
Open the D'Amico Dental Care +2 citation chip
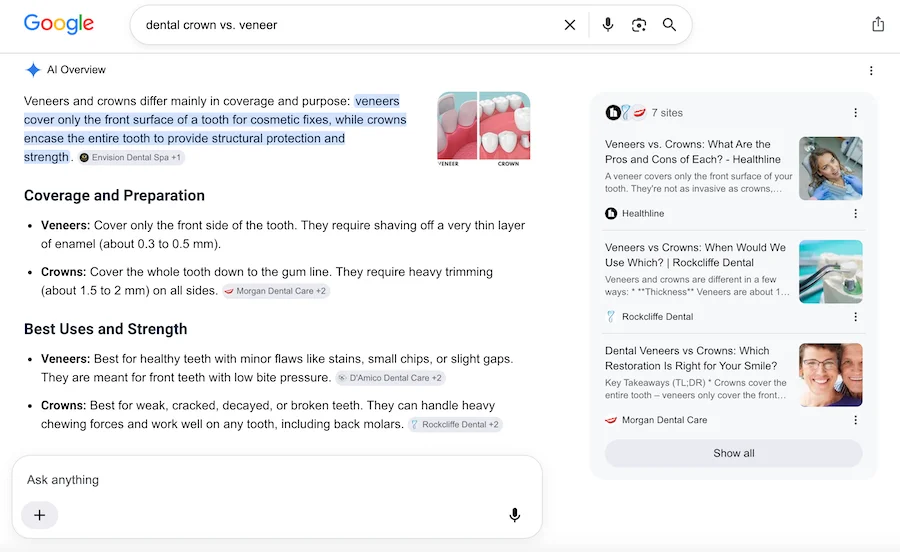point(390,378)
